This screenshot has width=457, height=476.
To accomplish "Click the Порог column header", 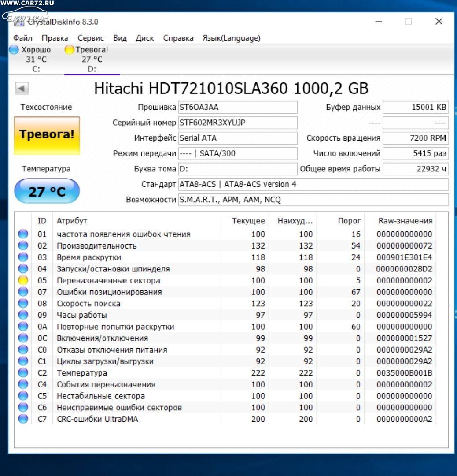I will [349, 221].
